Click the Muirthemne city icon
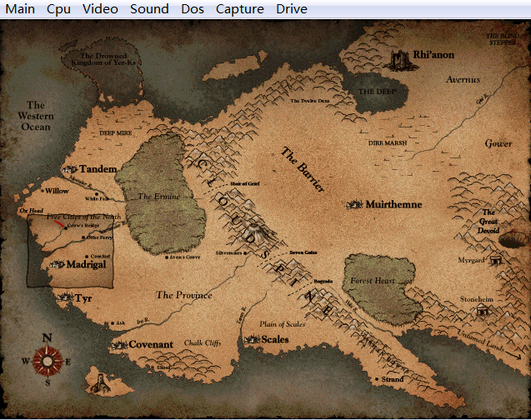The image size is (531, 420). coord(355,204)
